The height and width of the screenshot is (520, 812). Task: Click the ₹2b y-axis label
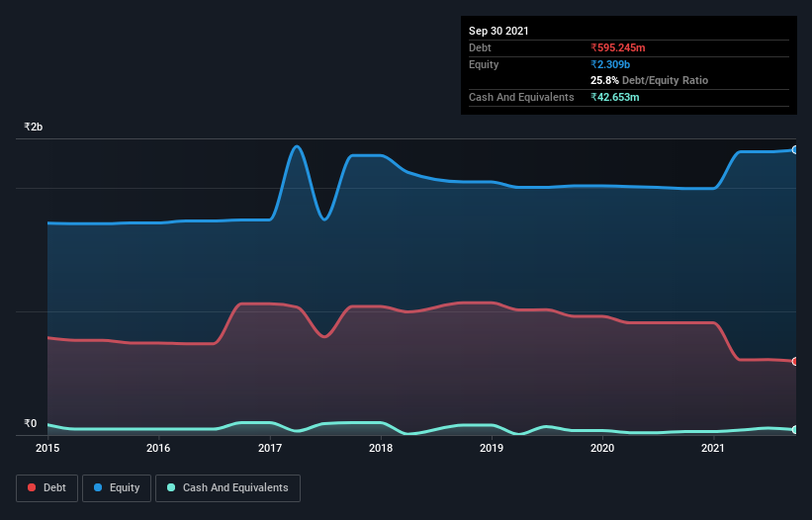click(34, 127)
